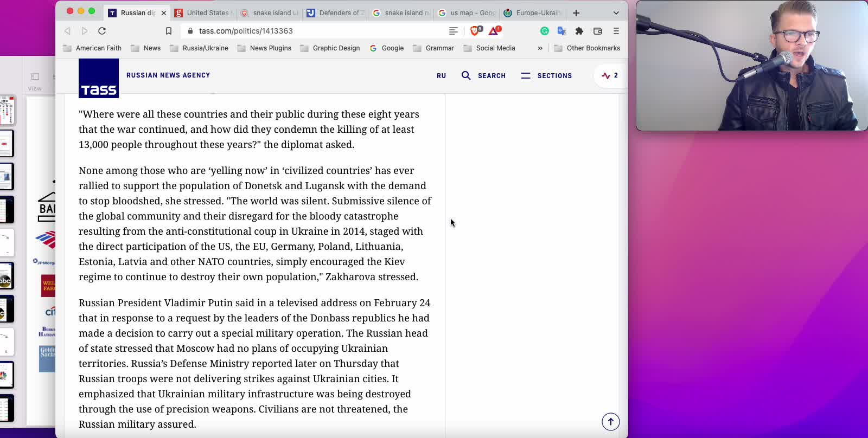Open the Russia/Ukraine bookmarks folder
The width and height of the screenshot is (868, 438).
pyautogui.click(x=199, y=48)
